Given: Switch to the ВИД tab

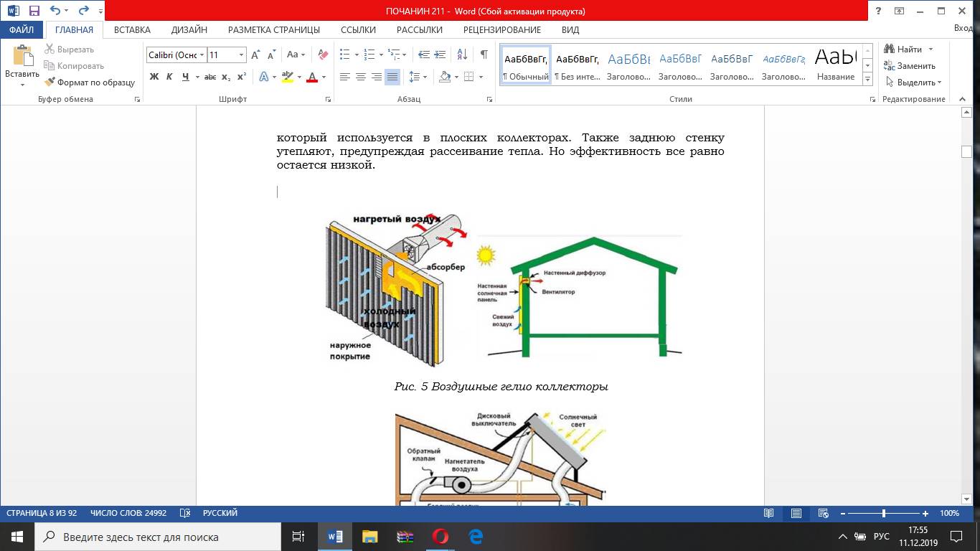Looking at the screenshot, I should (x=570, y=30).
